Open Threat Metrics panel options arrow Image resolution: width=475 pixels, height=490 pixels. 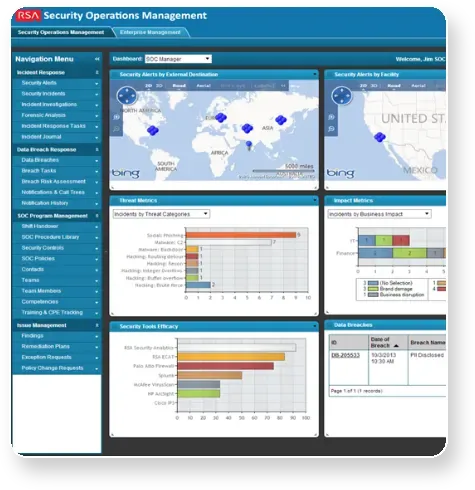point(315,200)
